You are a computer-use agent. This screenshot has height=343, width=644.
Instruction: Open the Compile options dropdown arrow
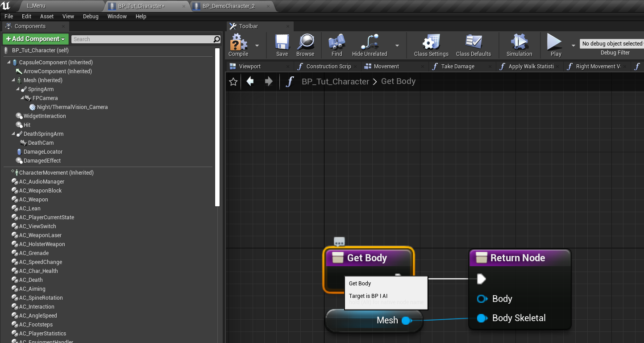[x=257, y=45]
